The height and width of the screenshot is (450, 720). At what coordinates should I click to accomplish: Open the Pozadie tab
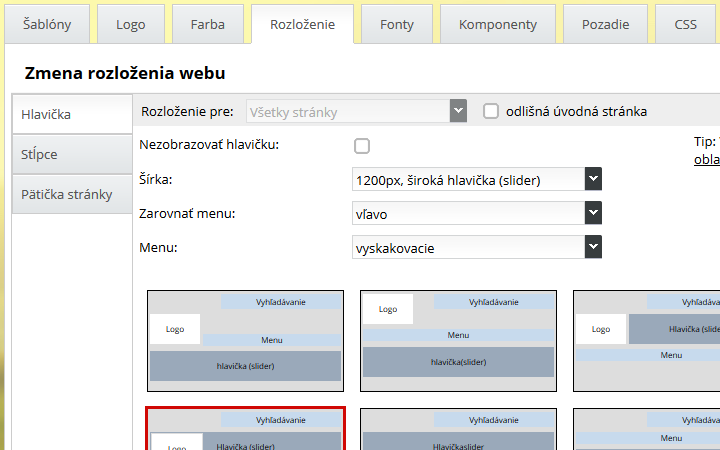[606, 24]
